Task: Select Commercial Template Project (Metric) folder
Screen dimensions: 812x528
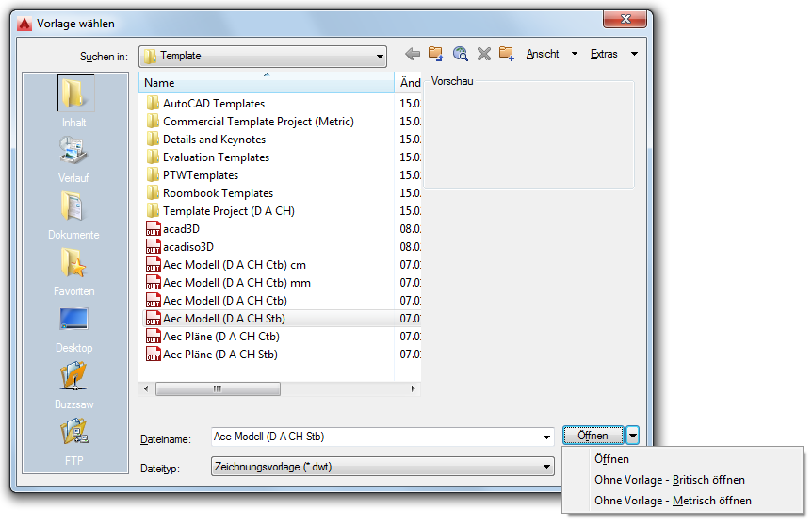Action: (251, 122)
